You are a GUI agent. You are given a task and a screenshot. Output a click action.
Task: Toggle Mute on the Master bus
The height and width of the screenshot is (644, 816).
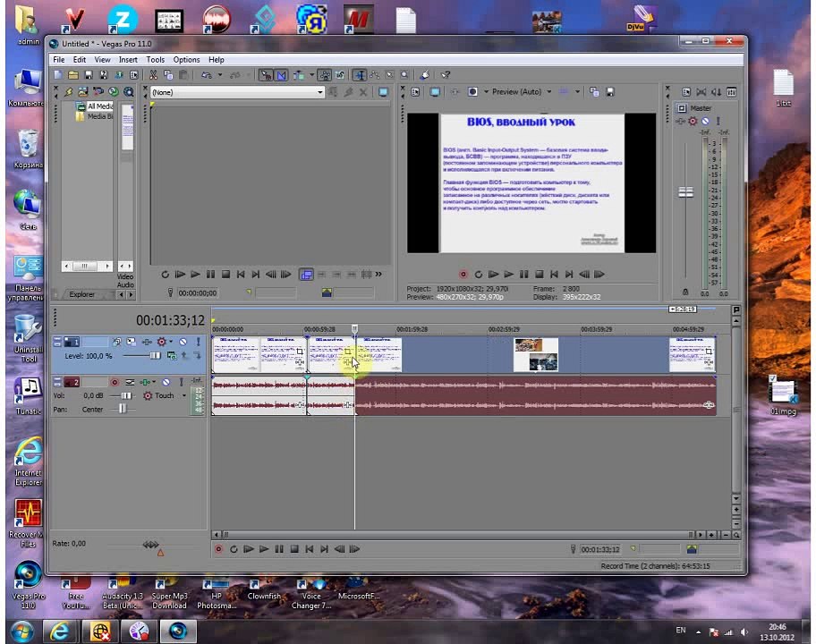[x=705, y=121]
